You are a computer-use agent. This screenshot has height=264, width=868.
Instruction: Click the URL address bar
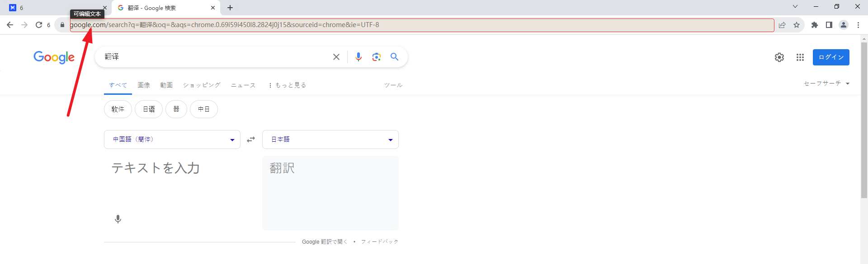coord(422,25)
